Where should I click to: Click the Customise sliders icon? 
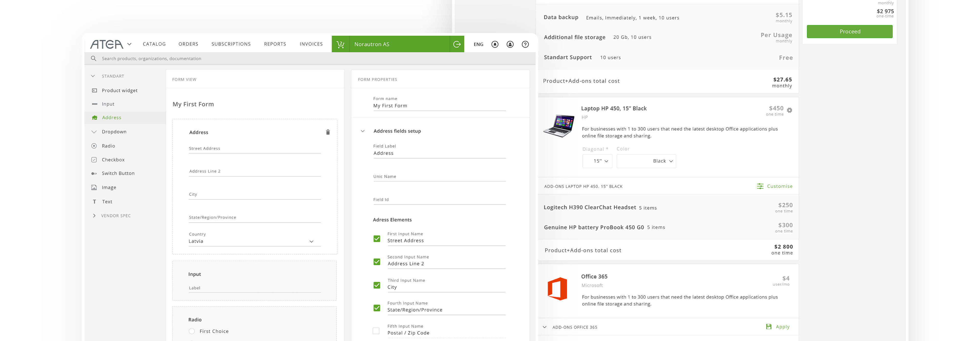760,186
